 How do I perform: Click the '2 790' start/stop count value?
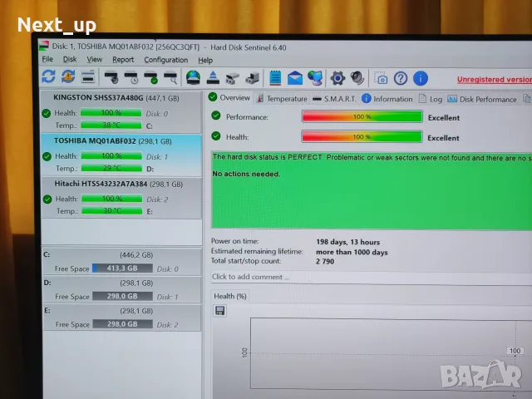click(x=325, y=261)
